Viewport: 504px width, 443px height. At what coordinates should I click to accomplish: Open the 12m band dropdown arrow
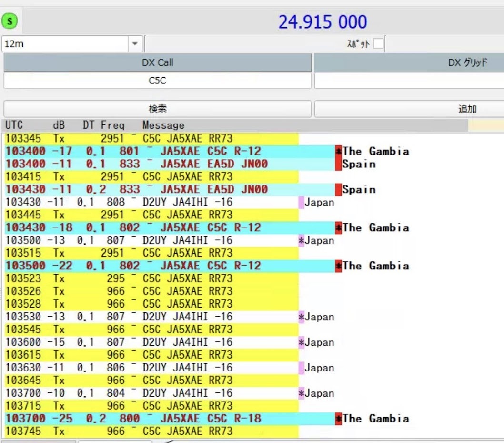(135, 44)
